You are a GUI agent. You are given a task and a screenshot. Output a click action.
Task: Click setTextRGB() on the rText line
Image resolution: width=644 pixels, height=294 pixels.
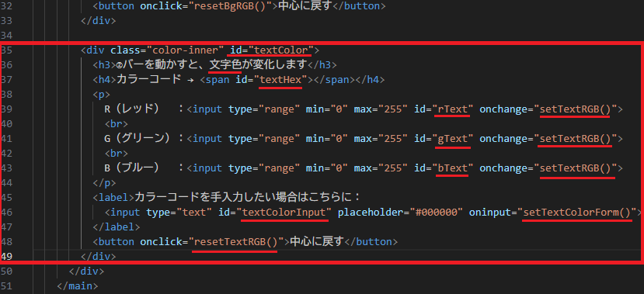tap(575, 109)
